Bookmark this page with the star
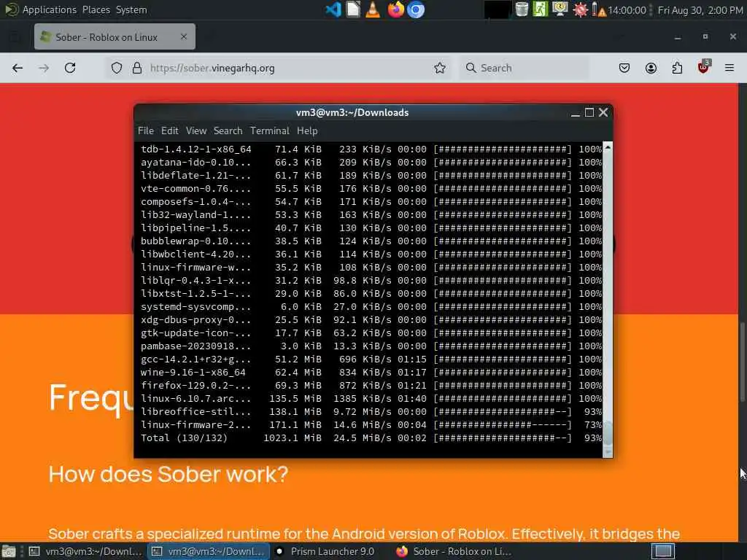This screenshot has width=747, height=560. point(440,68)
